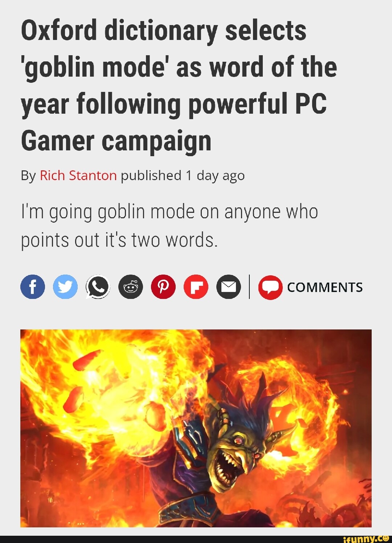Share to Flipboard using the red F icon

click(x=196, y=287)
